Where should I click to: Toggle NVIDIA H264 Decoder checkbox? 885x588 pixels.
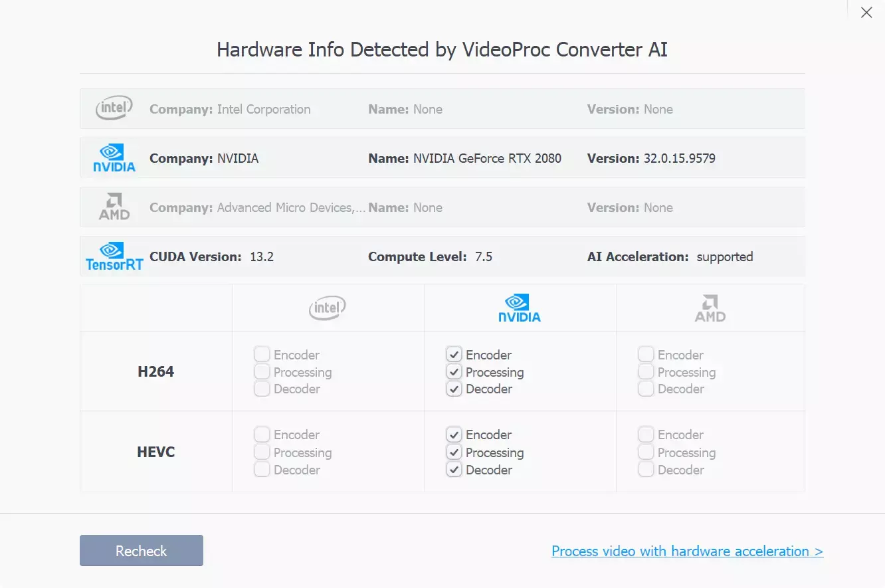tap(454, 389)
